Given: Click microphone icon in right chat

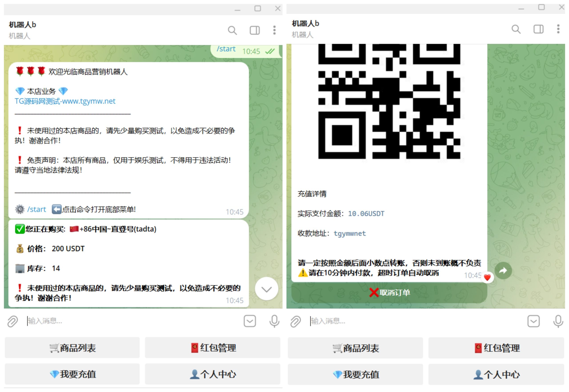Looking at the screenshot, I should pos(558,321).
